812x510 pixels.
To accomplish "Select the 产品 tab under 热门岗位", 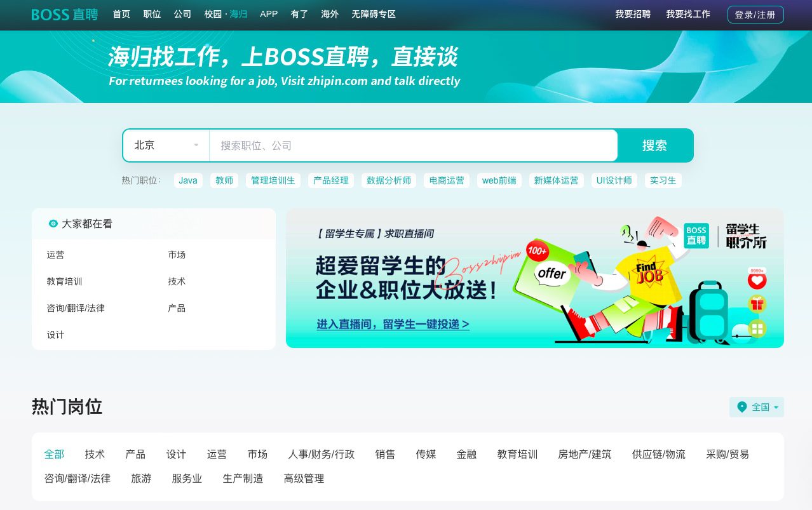I will click(x=135, y=454).
